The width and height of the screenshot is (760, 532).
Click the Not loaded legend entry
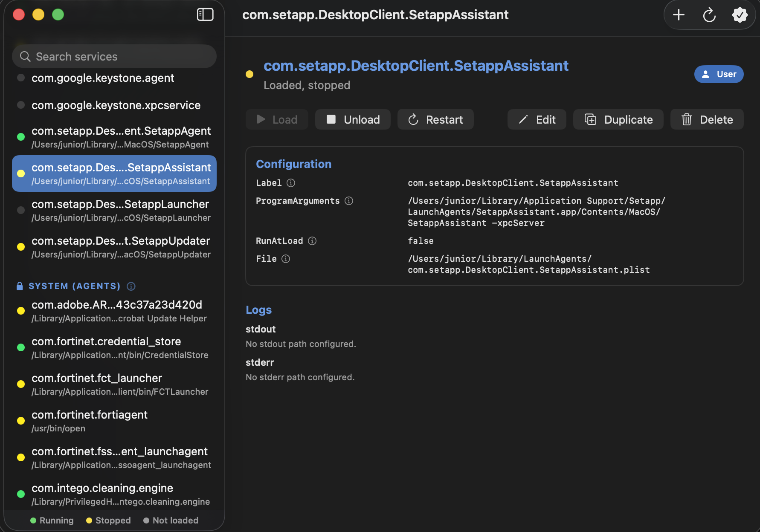(171, 520)
